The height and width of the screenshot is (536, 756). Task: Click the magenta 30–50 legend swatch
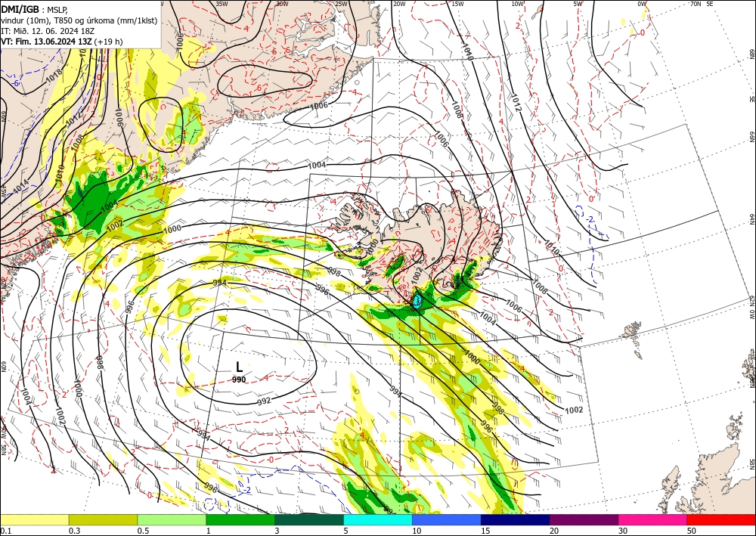653,519
